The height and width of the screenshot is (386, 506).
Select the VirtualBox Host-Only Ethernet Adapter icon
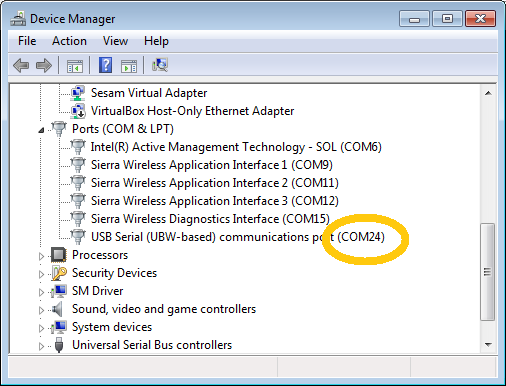pyautogui.click(x=78, y=111)
